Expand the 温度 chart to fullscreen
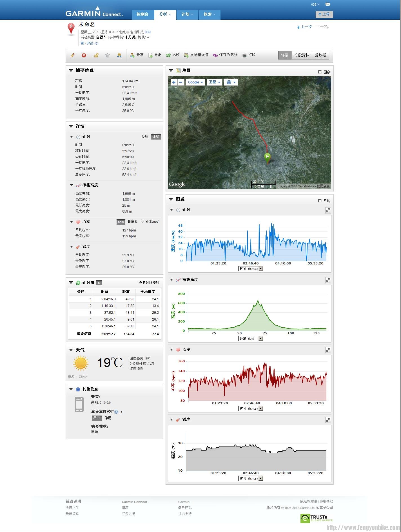This screenshot has width=401, height=532. pos(328,420)
